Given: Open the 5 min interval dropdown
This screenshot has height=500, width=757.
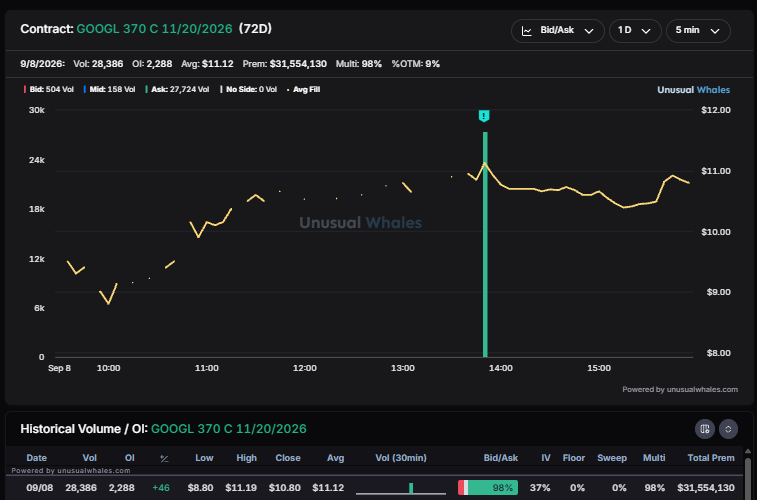Looking at the screenshot, I should 698,31.
